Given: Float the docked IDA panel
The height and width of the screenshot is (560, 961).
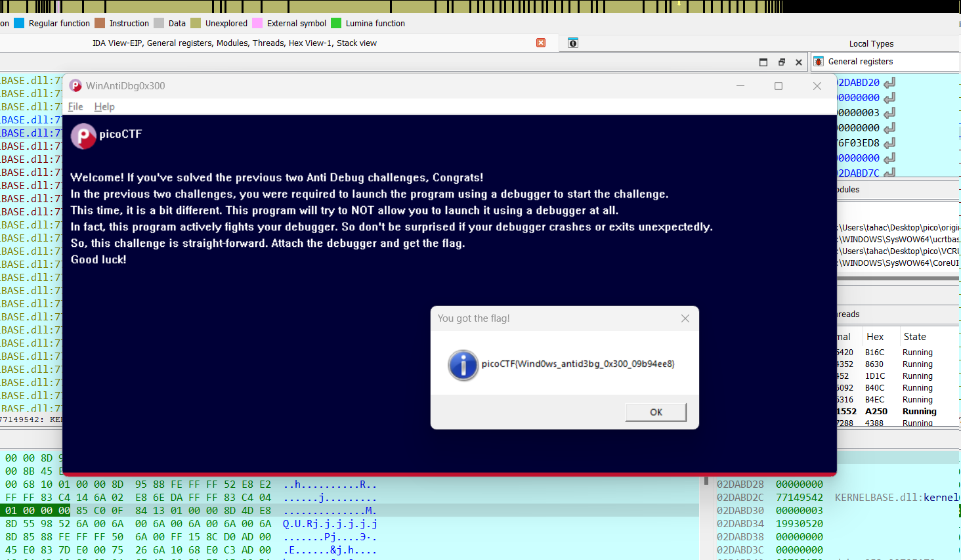Looking at the screenshot, I should click(x=781, y=62).
